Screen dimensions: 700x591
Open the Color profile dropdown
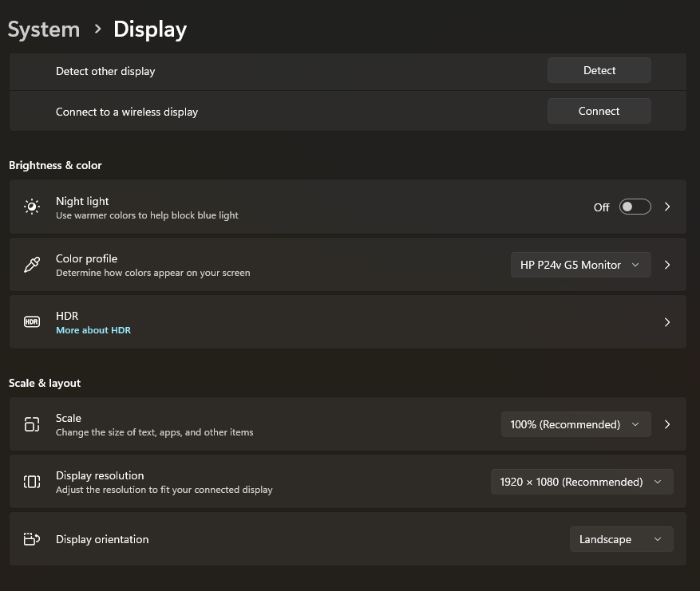[x=580, y=265]
